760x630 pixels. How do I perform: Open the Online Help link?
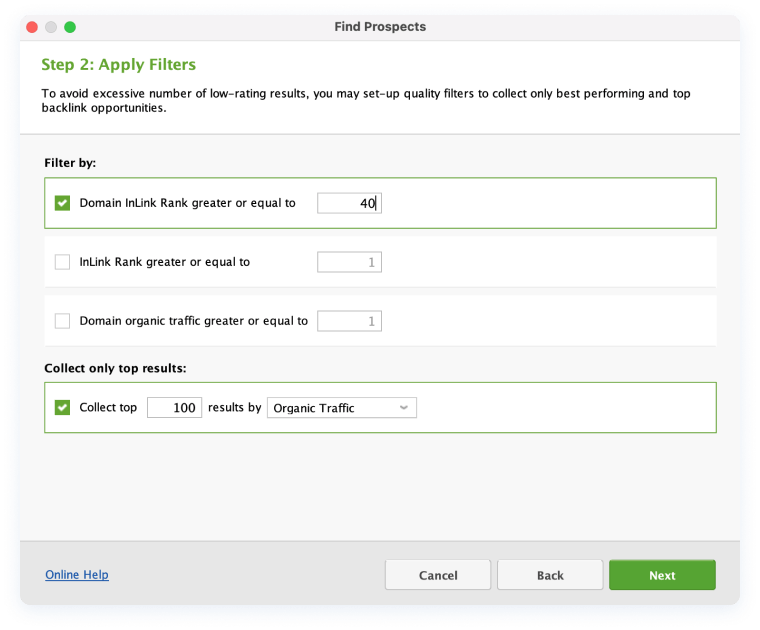[x=77, y=575]
